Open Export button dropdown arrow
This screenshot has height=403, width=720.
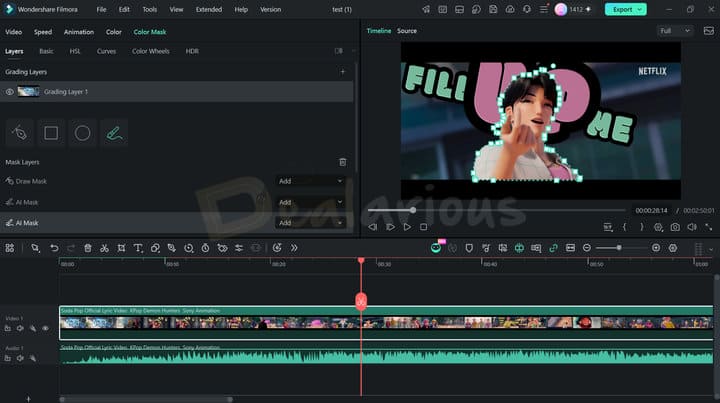[x=640, y=9]
